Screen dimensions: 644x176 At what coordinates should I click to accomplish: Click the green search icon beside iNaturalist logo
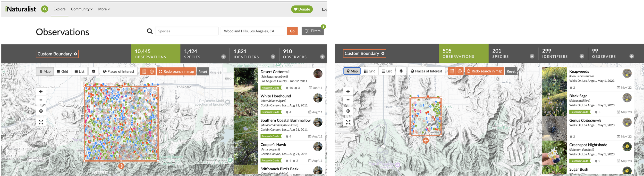45,9
